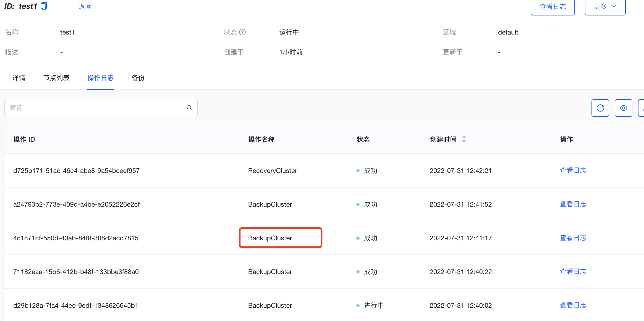Viewport: 644px width, 321px height.
Task: Click the partially visible rightmost toolbar icon
Action: click(x=642, y=108)
